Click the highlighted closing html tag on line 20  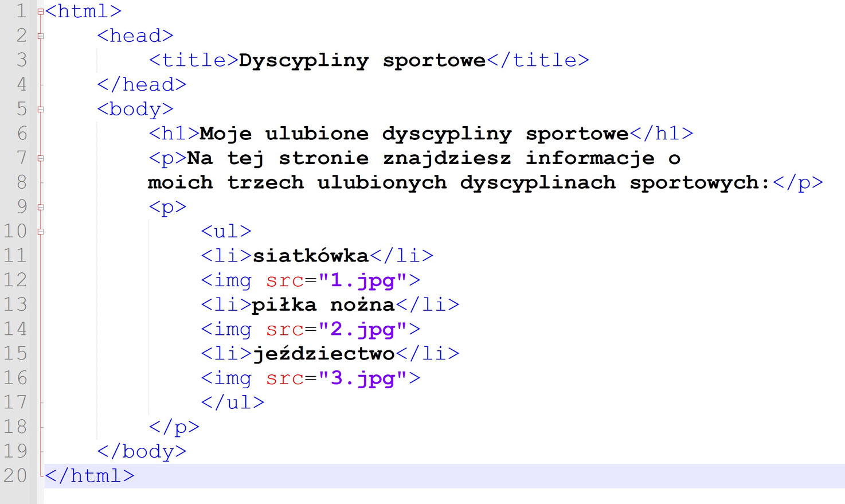89,476
